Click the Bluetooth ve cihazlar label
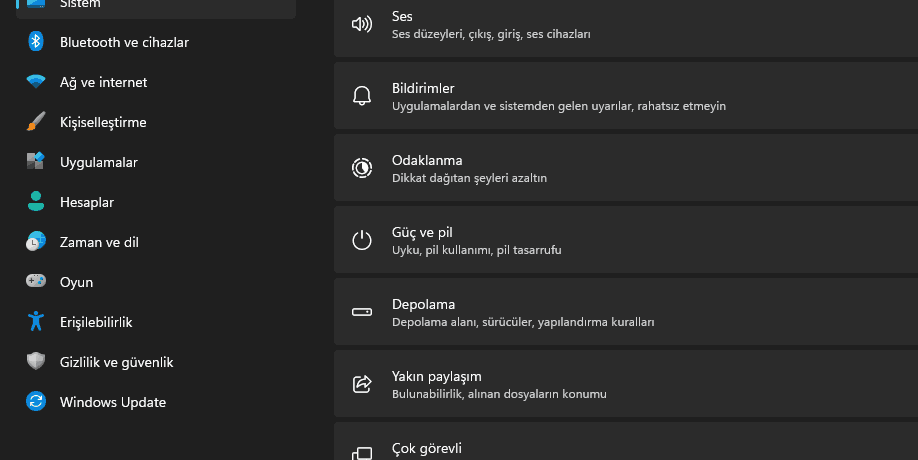 pyautogui.click(x=124, y=42)
